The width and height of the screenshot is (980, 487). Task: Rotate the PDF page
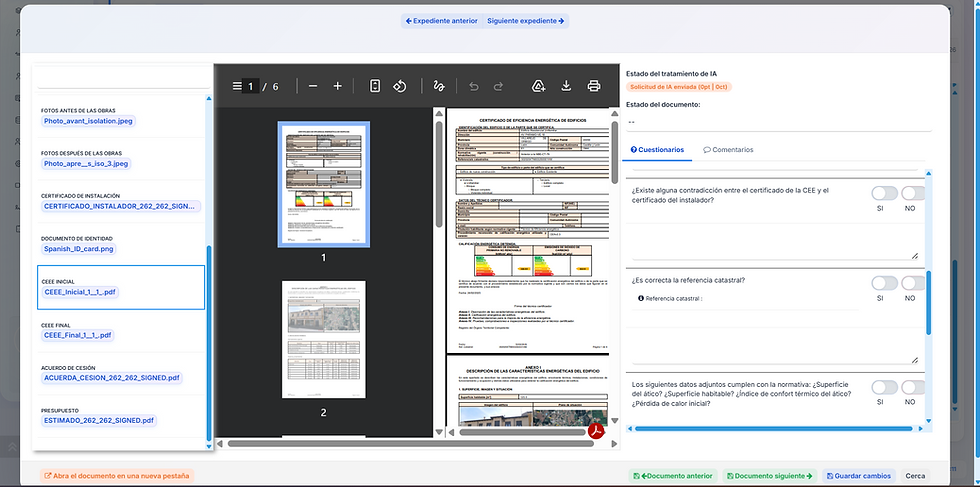399,86
